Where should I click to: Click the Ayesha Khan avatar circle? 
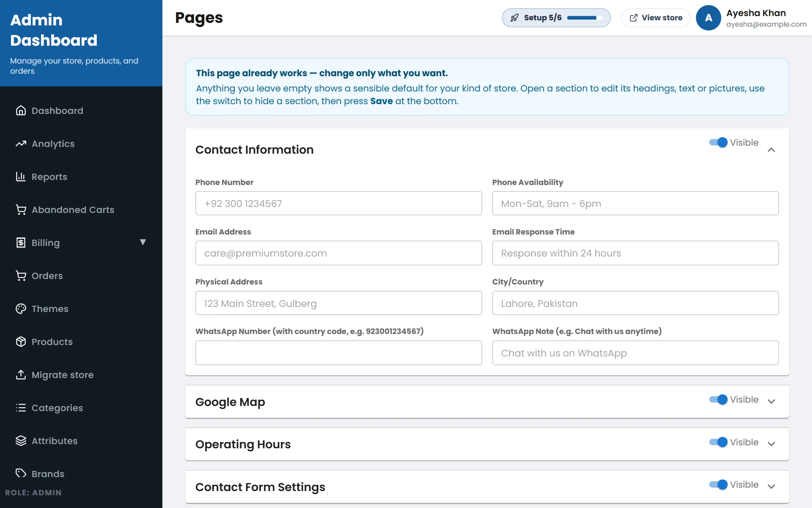tap(708, 18)
